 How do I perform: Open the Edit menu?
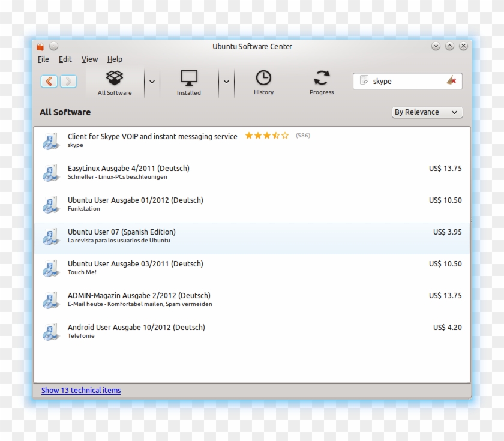point(65,59)
